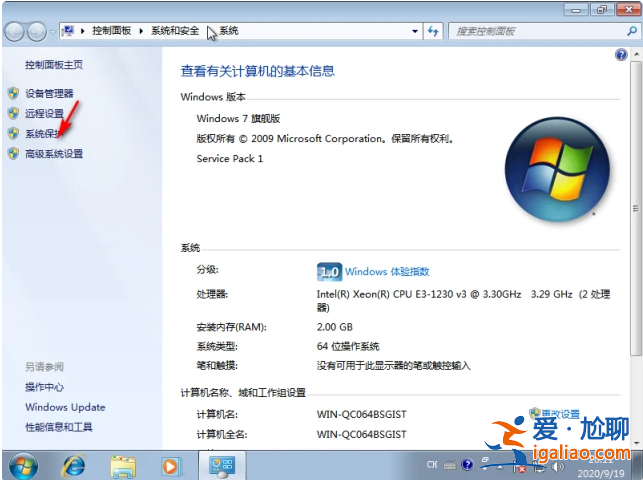Click the Windows logo image

coord(557,169)
